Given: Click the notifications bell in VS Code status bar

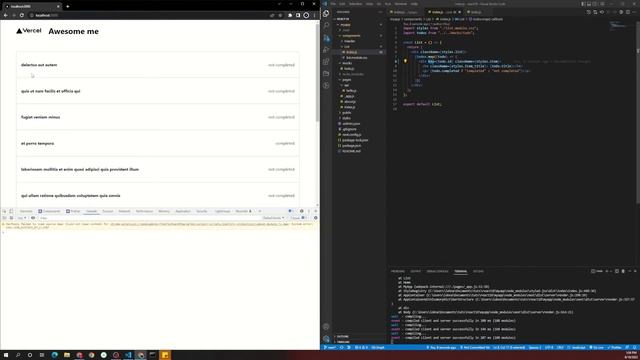Looking at the screenshot, I should (x=635, y=347).
